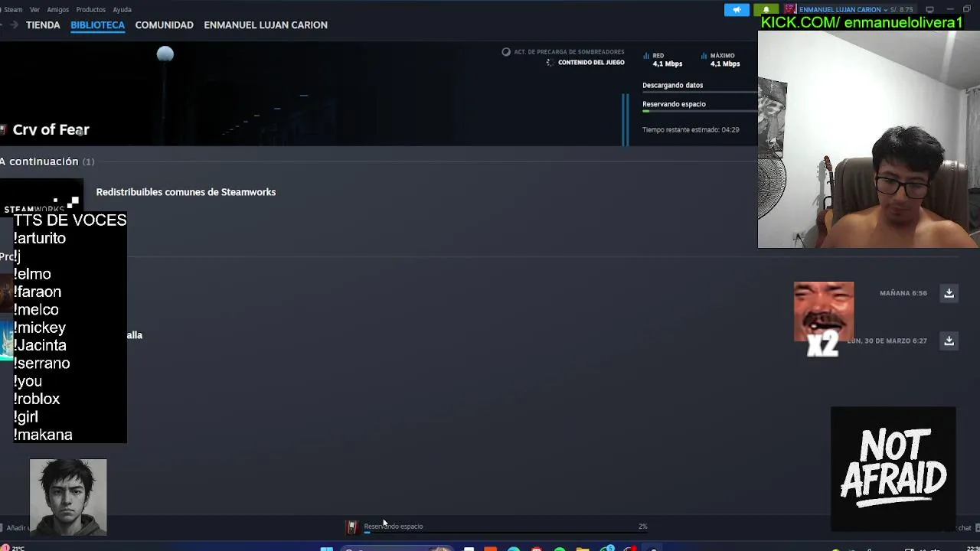Click the user avatar in the top bar
The height and width of the screenshot is (551, 980).
click(789, 10)
